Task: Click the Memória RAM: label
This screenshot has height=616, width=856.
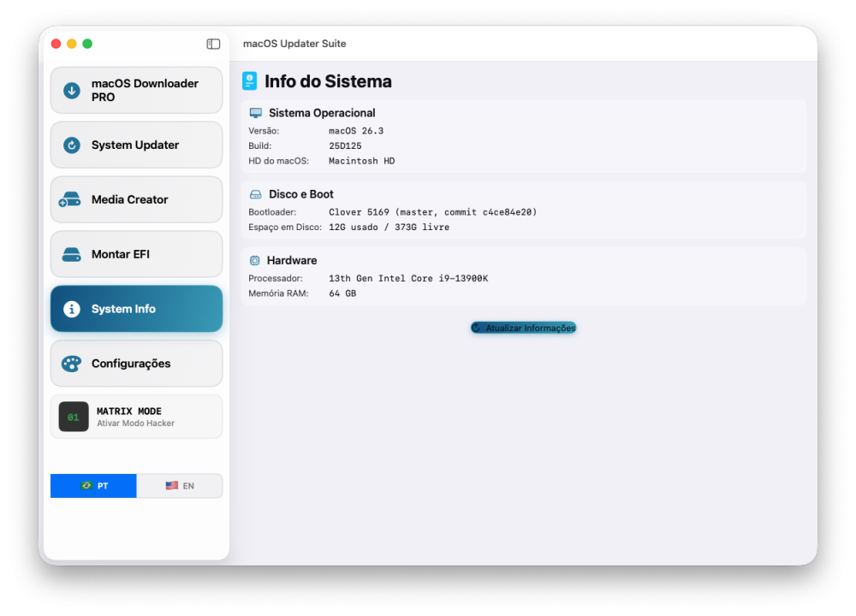Action: (x=278, y=293)
